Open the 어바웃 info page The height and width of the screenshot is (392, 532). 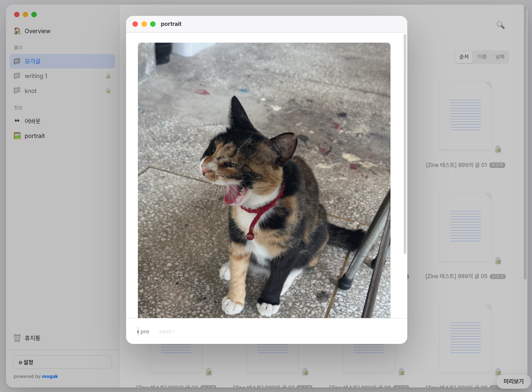62,121
